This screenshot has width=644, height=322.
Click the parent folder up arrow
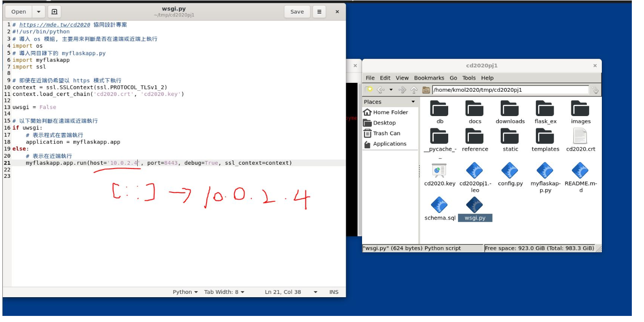[x=414, y=90]
